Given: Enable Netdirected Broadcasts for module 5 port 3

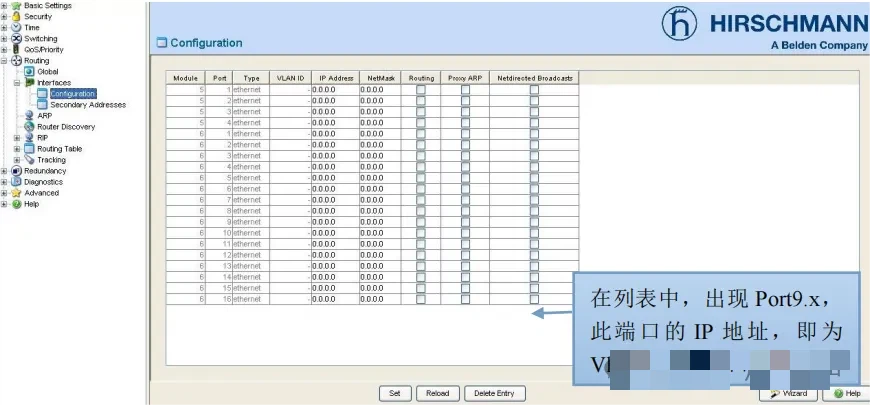Looking at the screenshot, I should point(534,112).
